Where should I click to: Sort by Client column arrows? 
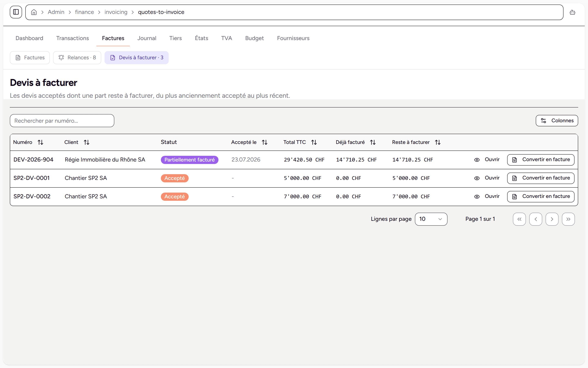coord(87,142)
